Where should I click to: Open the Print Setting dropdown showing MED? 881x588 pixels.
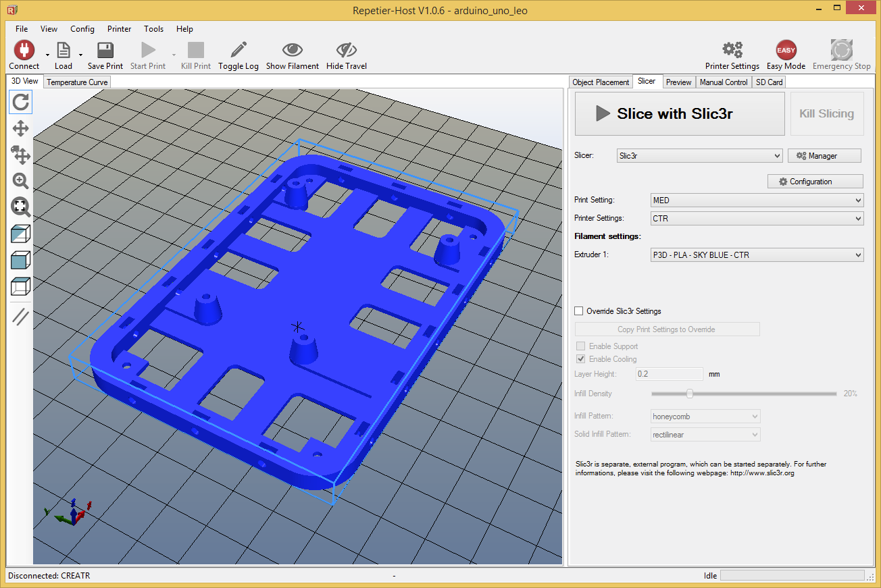(x=756, y=200)
